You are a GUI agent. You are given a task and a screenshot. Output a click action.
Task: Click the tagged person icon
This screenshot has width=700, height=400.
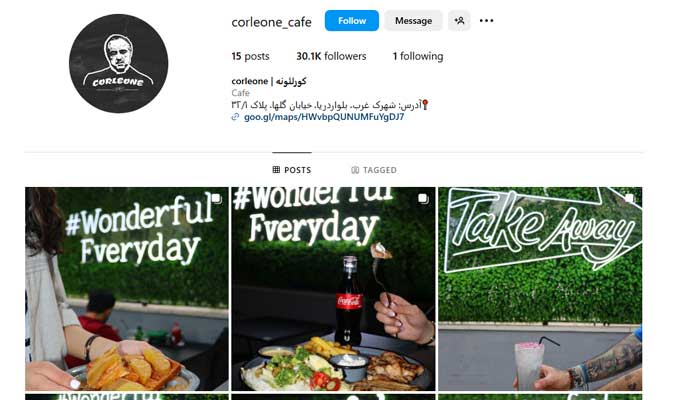click(355, 170)
